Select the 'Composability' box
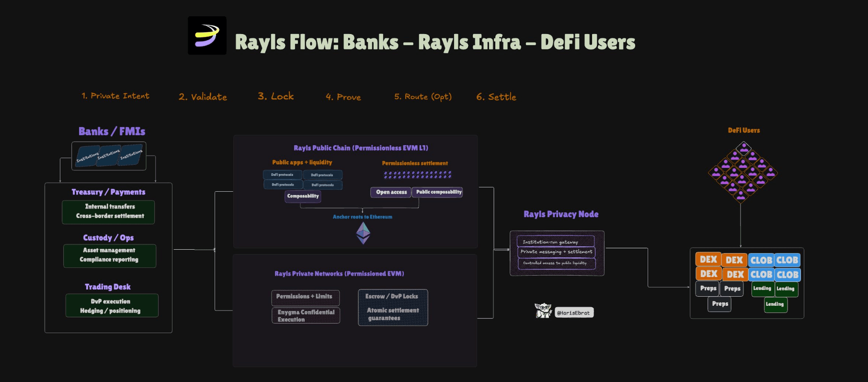This screenshot has width=868, height=382. (303, 196)
